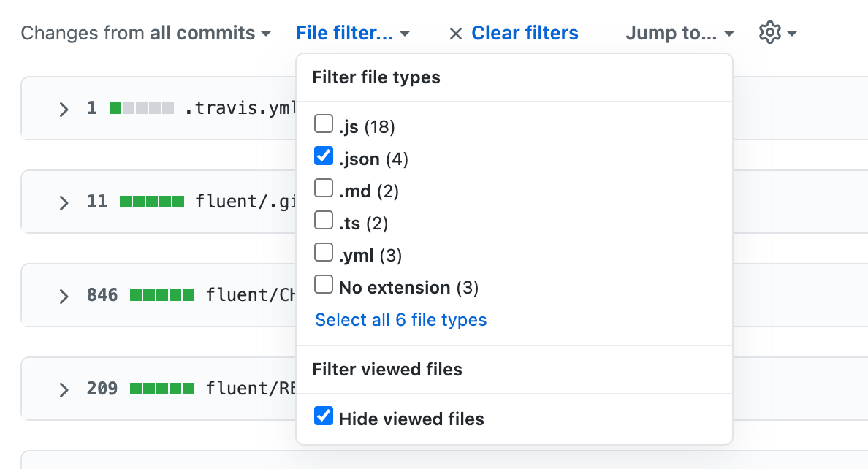The height and width of the screenshot is (469, 868).
Task: Open the Changes from all commits dropdown
Action: pos(212,32)
